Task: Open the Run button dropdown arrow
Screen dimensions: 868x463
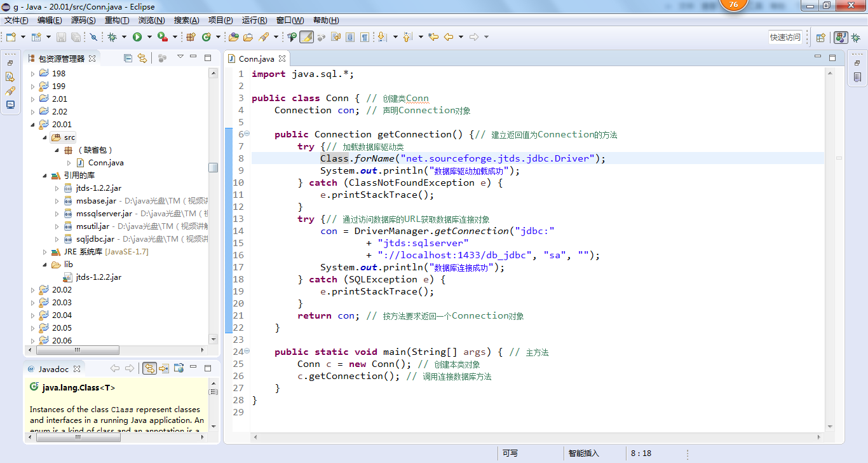Action: point(149,37)
